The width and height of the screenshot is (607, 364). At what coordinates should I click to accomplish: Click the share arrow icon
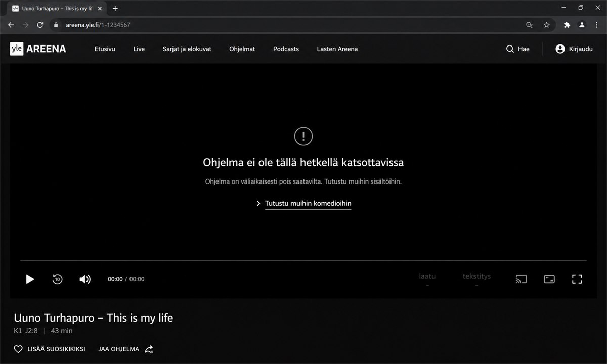pos(149,349)
